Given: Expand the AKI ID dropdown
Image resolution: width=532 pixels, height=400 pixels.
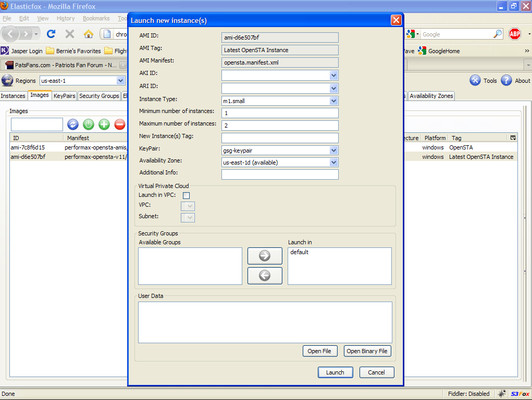Looking at the screenshot, I should coord(333,76).
